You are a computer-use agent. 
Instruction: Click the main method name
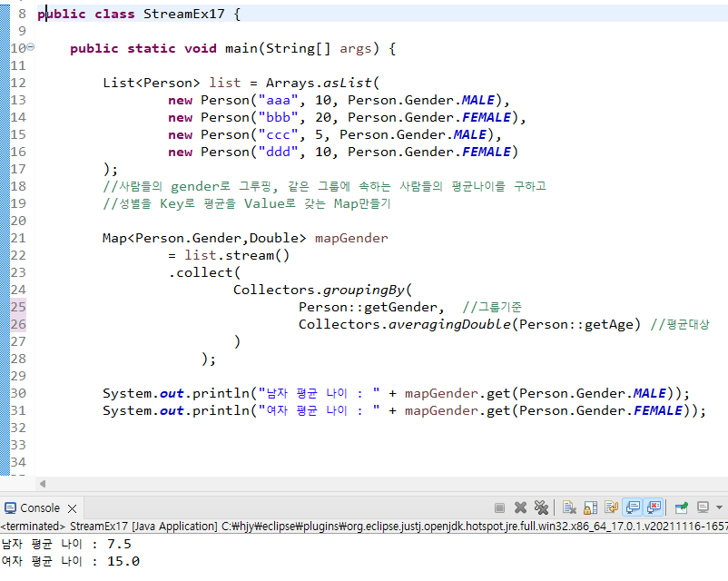[x=241, y=48]
